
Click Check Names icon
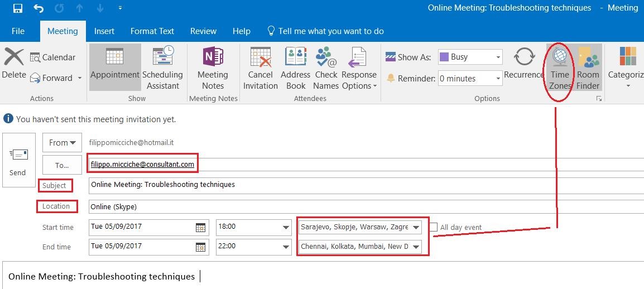pos(326,68)
